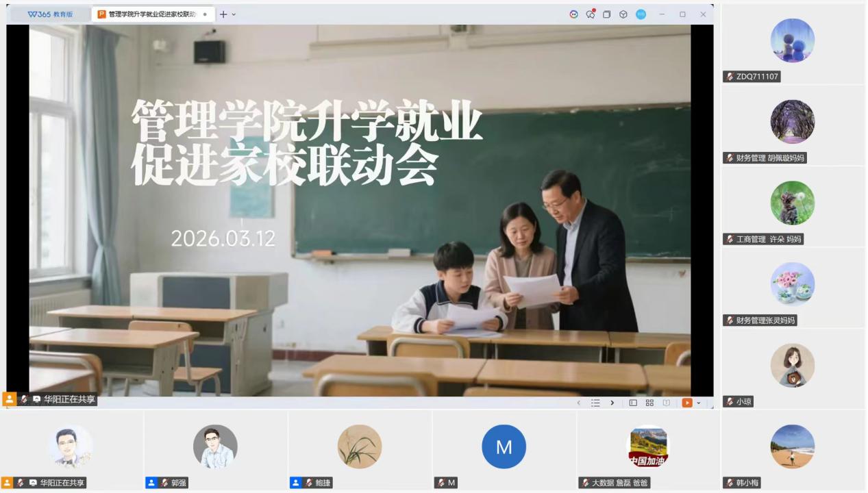
Task: Open the chat messages icon with red badge
Action: [590, 14]
